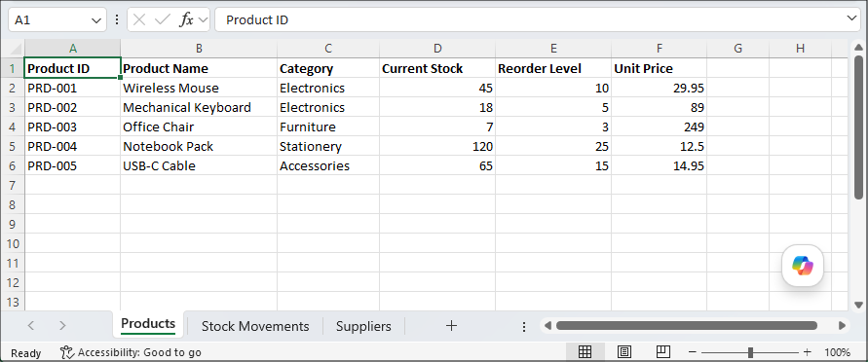The height and width of the screenshot is (362, 868).
Task: Click the Select All corner triangle
Action: pyautogui.click(x=17, y=49)
